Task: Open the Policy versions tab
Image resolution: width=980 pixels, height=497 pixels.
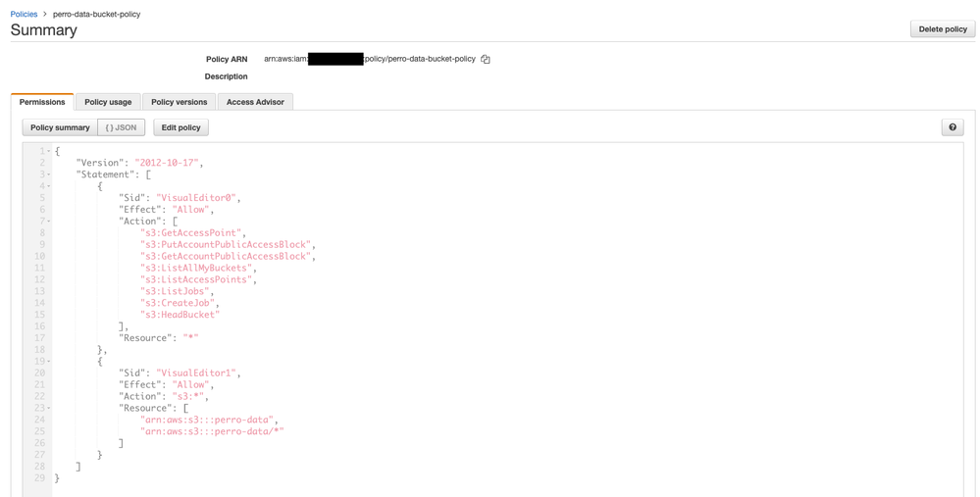Action: coord(179,102)
